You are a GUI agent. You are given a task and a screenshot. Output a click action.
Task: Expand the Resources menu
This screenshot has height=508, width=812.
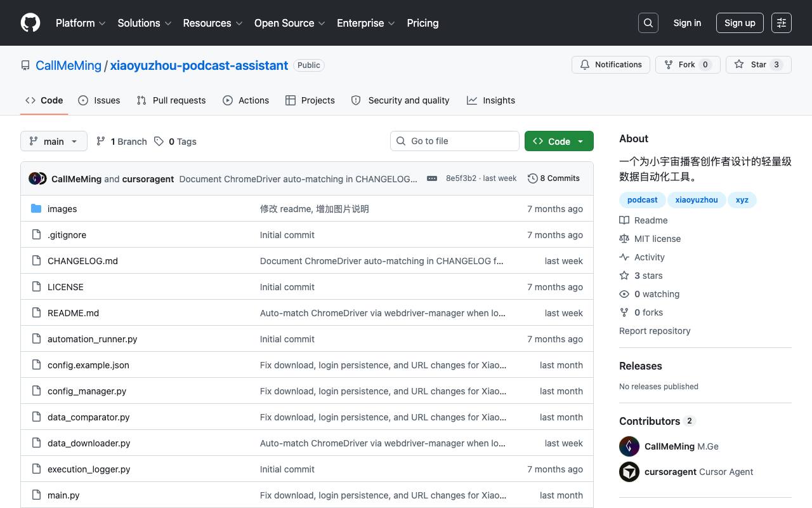(x=213, y=23)
